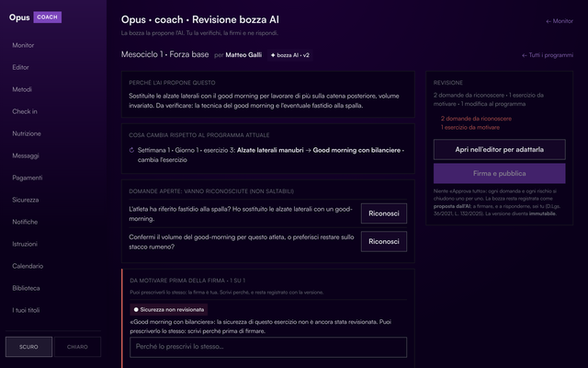Open Tutti i programmi link
The height and width of the screenshot is (368, 588).
pyautogui.click(x=548, y=55)
